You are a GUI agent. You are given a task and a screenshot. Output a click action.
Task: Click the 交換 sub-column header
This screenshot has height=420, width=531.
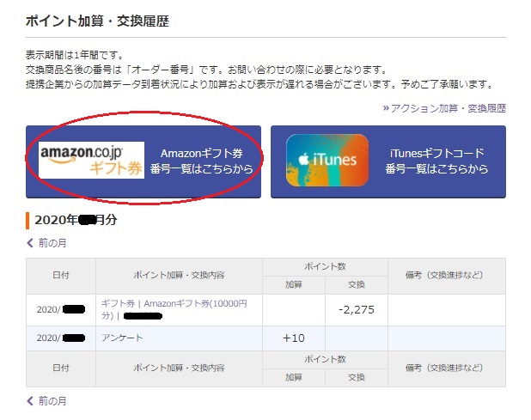(357, 285)
